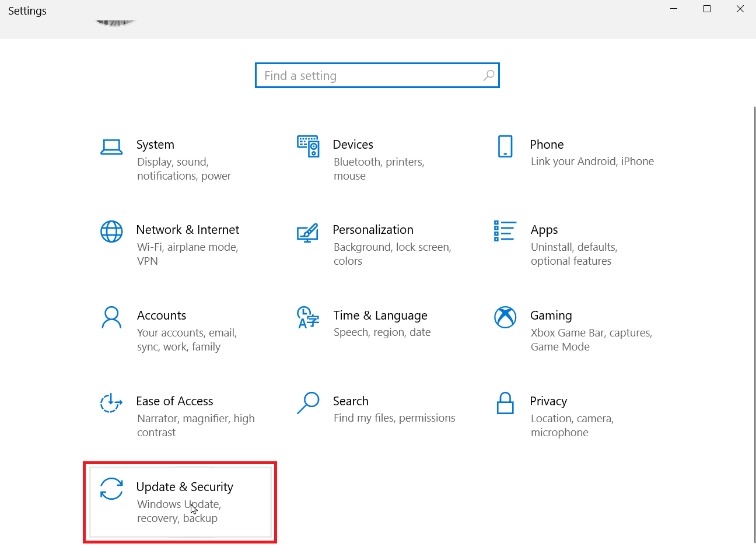The height and width of the screenshot is (554, 756).
Task: Open the Ease of Access icon
Action: (x=111, y=403)
